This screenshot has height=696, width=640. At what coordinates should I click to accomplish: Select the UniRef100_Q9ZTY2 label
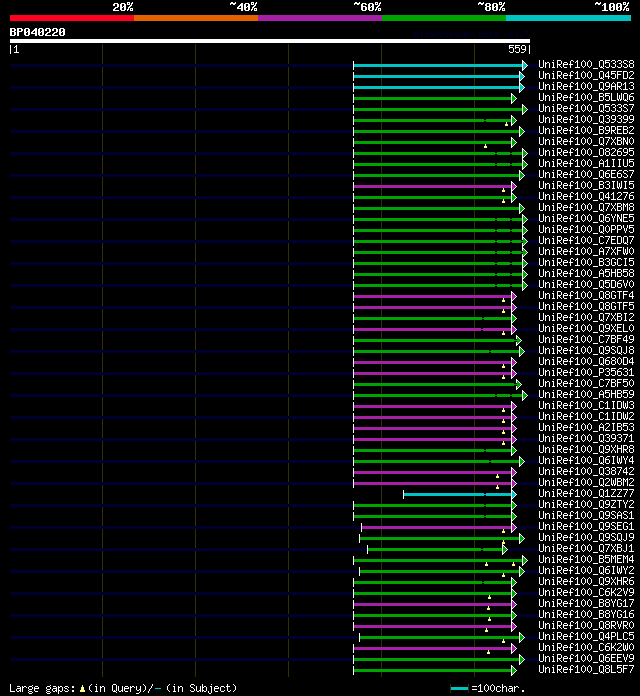point(586,505)
